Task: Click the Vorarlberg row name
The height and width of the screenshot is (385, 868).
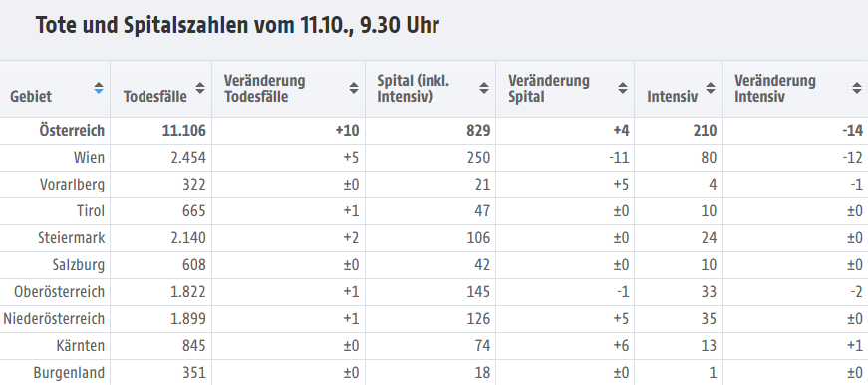Action: [72, 185]
